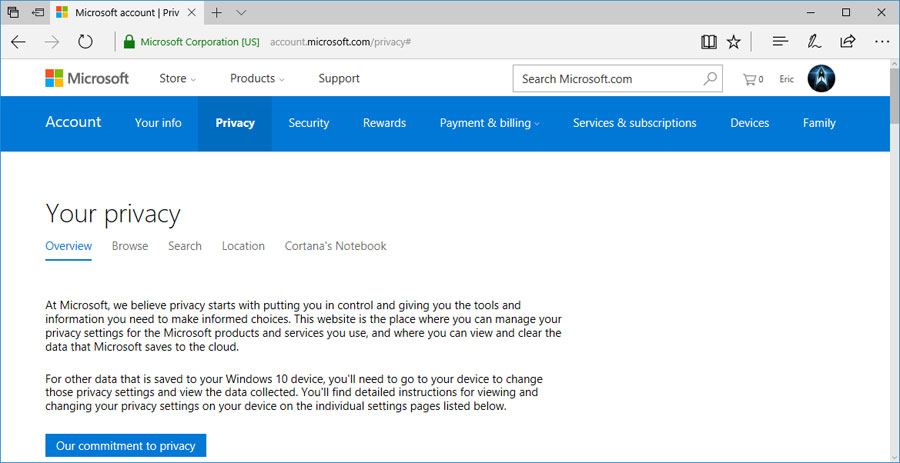Click the tab preview icon in Edge

coord(13,12)
